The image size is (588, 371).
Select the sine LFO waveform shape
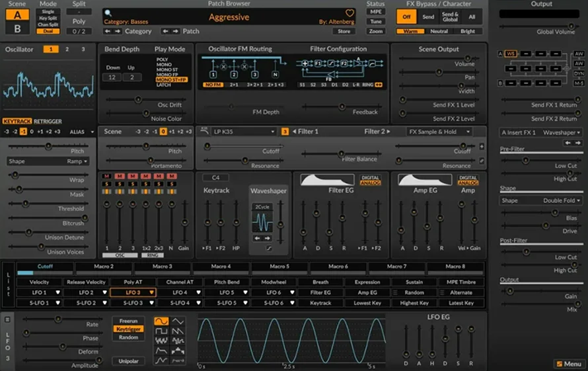pos(161,321)
